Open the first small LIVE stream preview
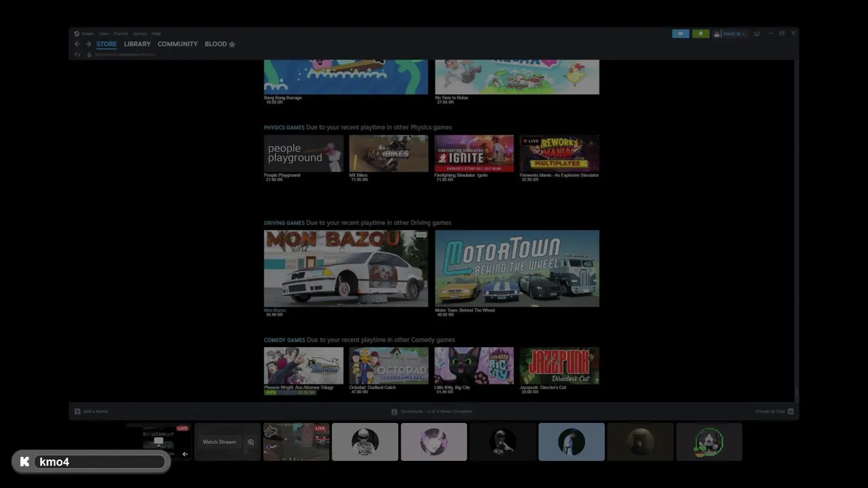868x488 pixels. point(159,442)
